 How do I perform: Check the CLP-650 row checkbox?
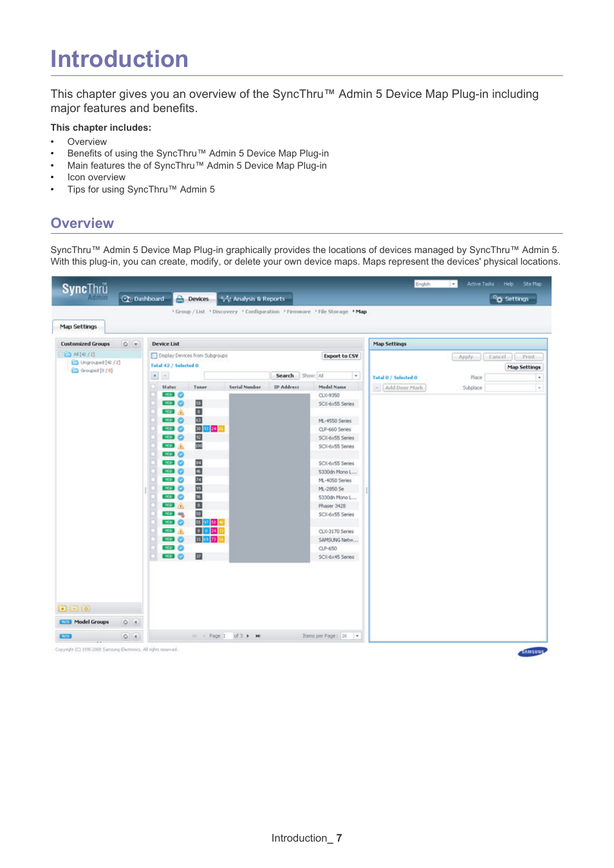point(153,548)
